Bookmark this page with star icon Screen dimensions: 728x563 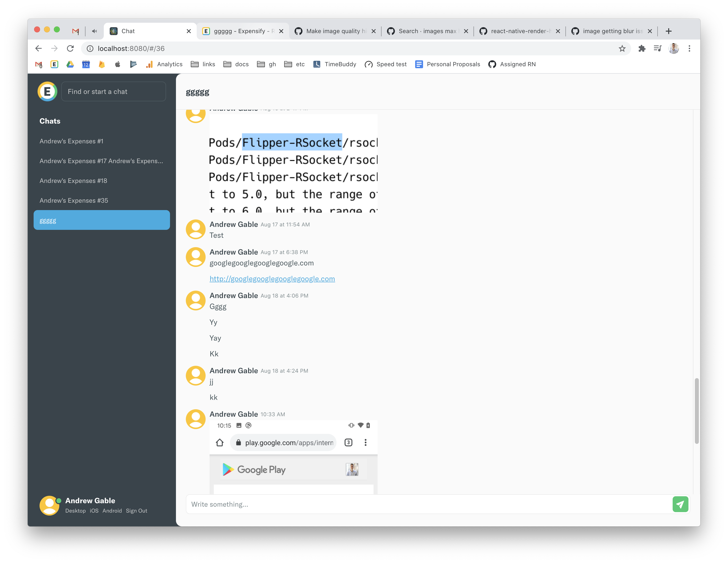point(622,49)
